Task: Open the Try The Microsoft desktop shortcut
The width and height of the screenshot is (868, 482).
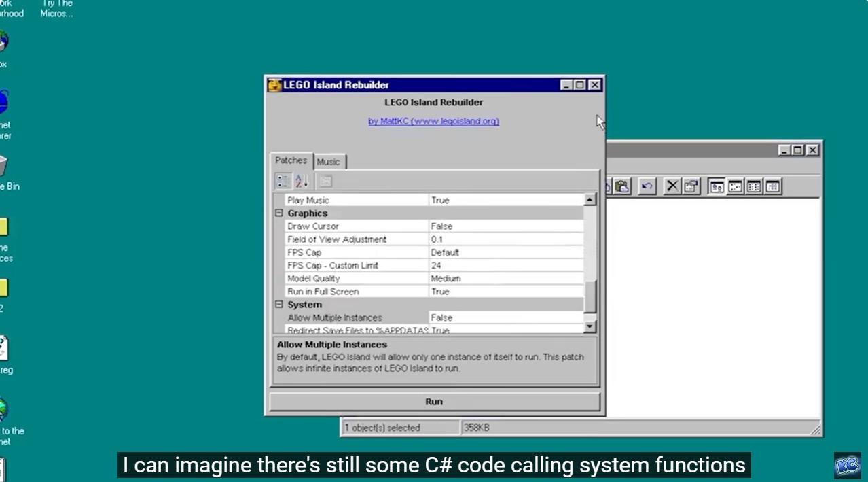Action: click(x=56, y=8)
